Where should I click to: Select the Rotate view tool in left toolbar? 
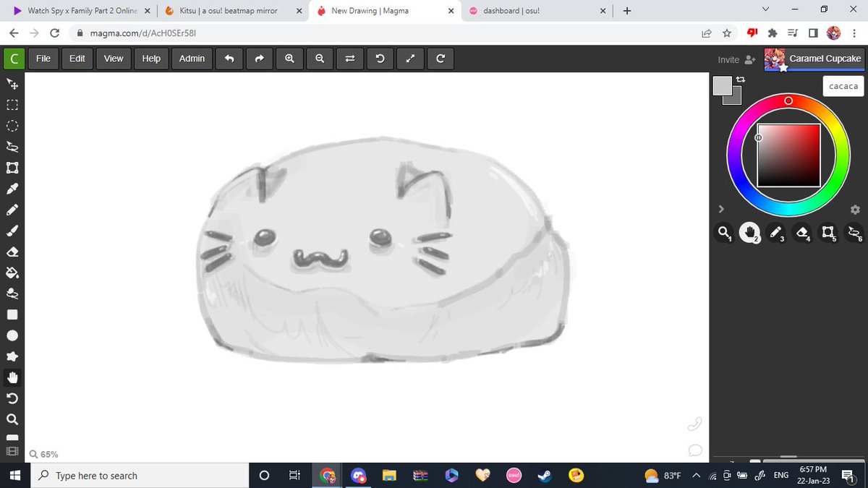pos(12,398)
